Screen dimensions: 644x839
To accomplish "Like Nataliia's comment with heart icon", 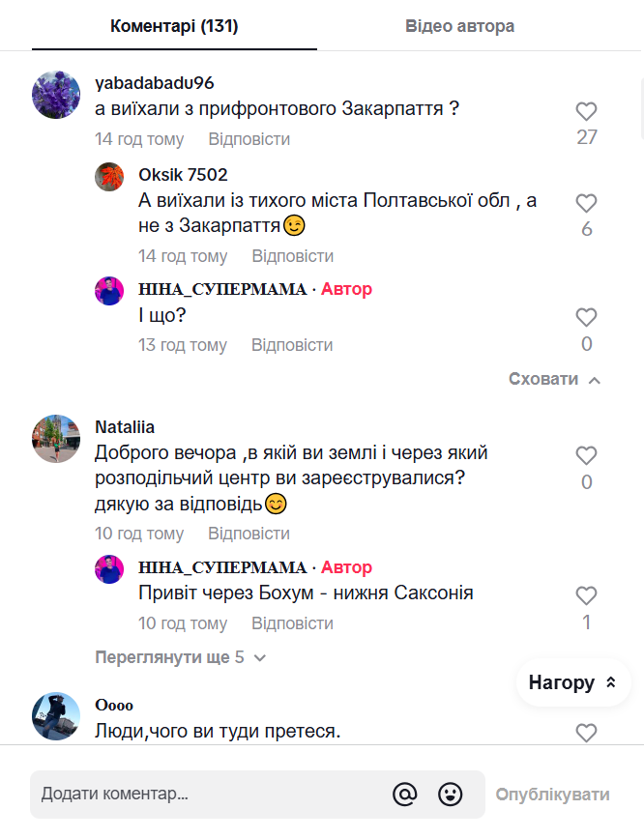I will [x=586, y=455].
